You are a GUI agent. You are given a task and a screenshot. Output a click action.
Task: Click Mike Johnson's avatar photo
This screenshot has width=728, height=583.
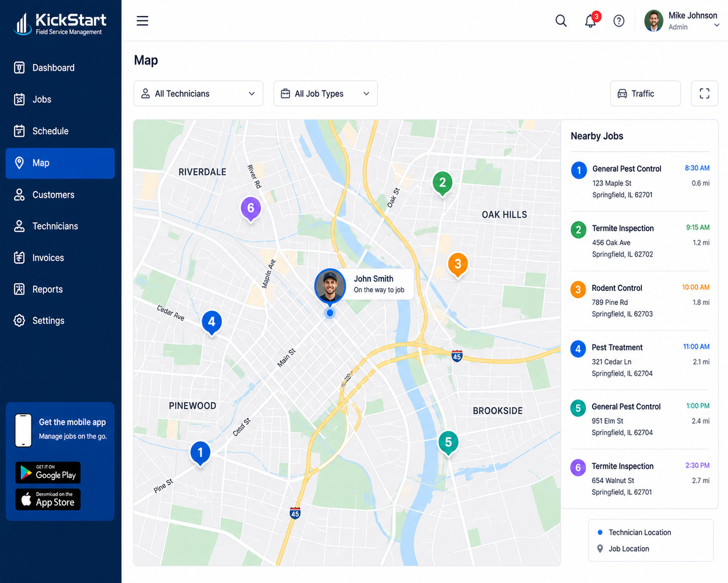(654, 21)
